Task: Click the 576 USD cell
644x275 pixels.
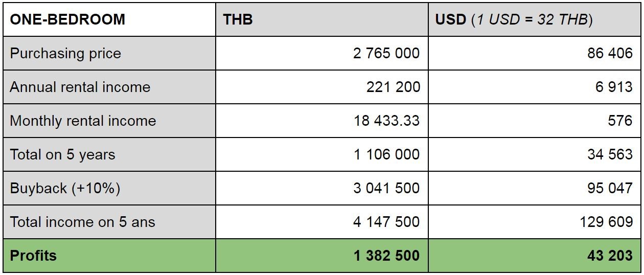Action: 535,121
